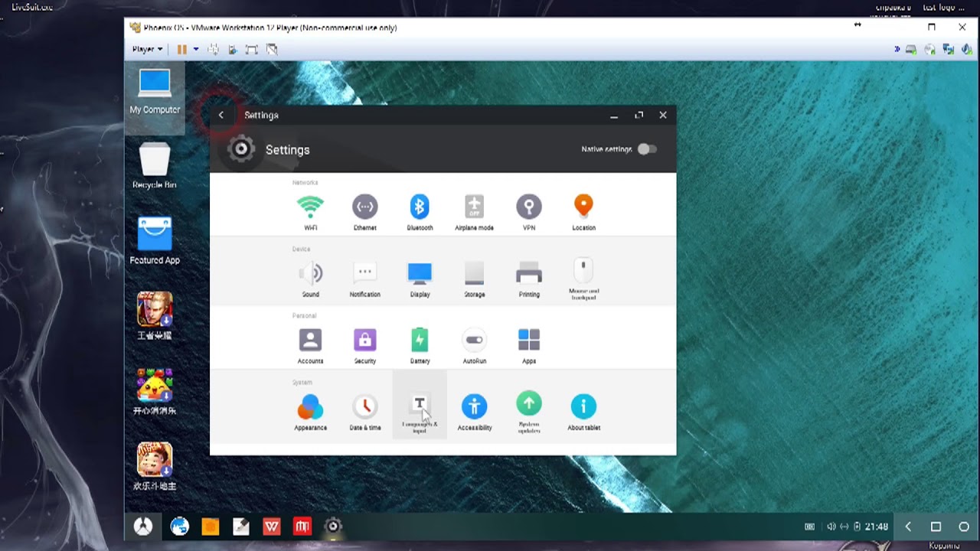
Task: Open Accessibility settings
Action: [474, 403]
